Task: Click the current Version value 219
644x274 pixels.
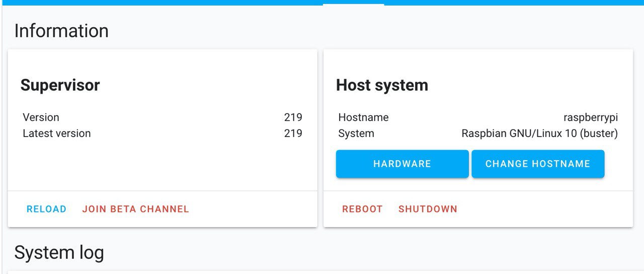Action: tap(293, 117)
